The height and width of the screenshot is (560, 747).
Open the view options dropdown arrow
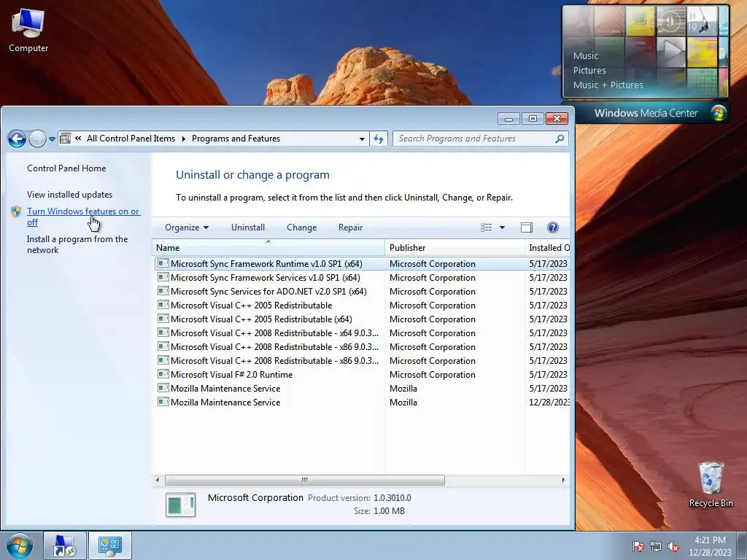coord(502,227)
